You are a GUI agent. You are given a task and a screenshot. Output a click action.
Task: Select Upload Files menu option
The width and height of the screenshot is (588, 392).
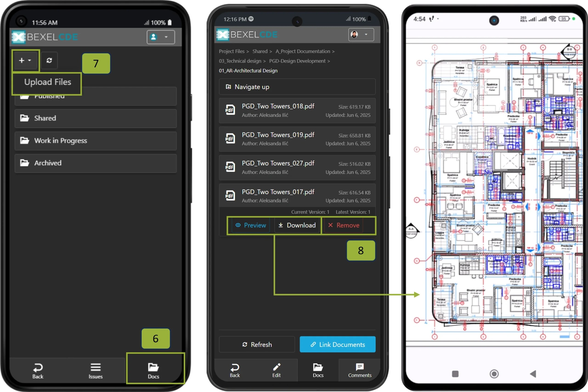(48, 82)
